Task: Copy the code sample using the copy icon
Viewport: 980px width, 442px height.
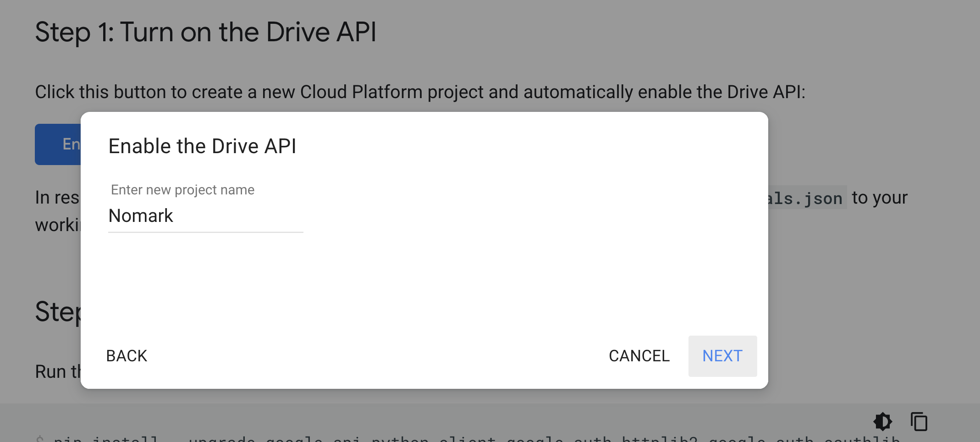Action: (919, 421)
